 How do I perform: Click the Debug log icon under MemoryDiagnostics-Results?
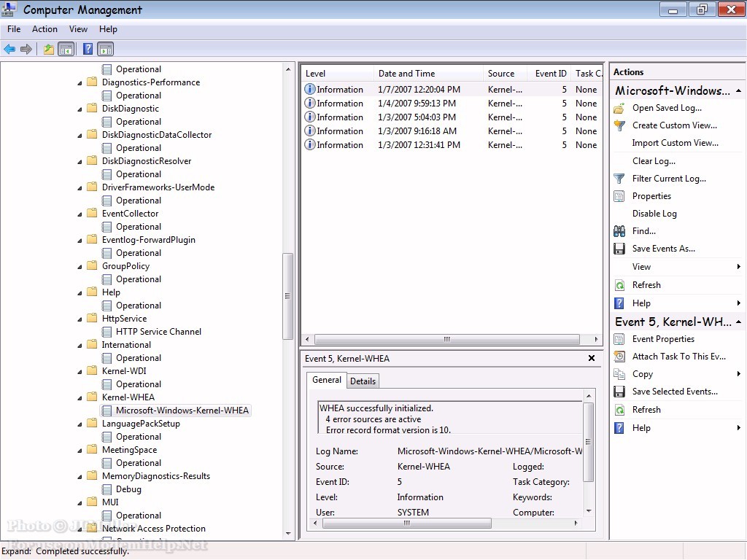pyautogui.click(x=107, y=489)
